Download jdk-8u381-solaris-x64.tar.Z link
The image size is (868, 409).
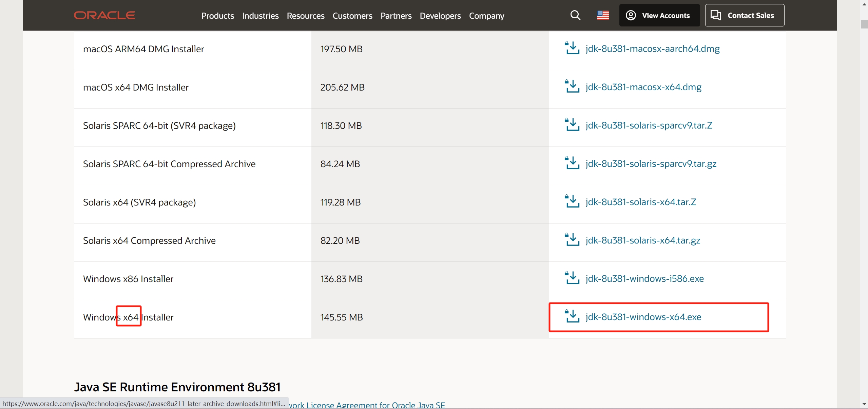[640, 202]
